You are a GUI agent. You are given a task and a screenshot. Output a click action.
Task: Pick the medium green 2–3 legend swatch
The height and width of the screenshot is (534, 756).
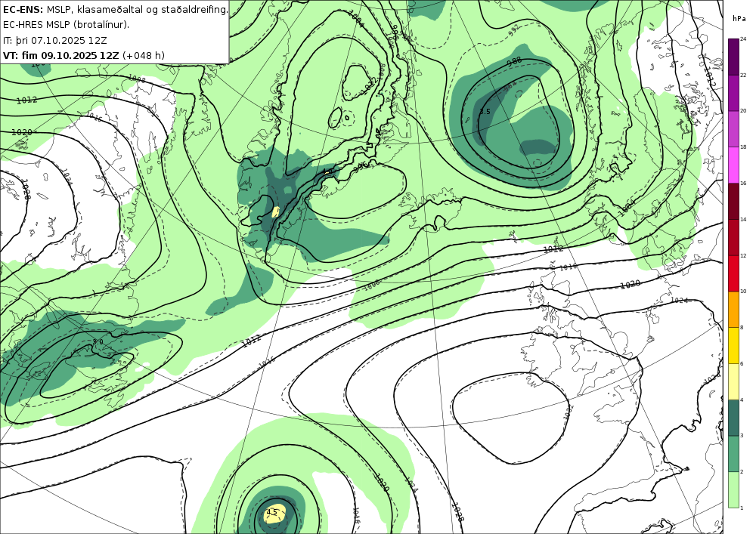pos(733,454)
